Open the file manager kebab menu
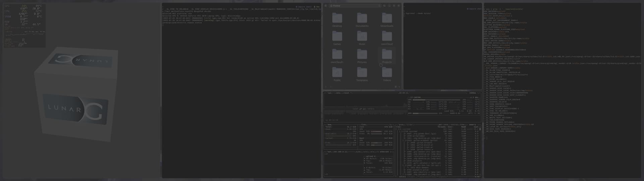 click(x=379, y=6)
